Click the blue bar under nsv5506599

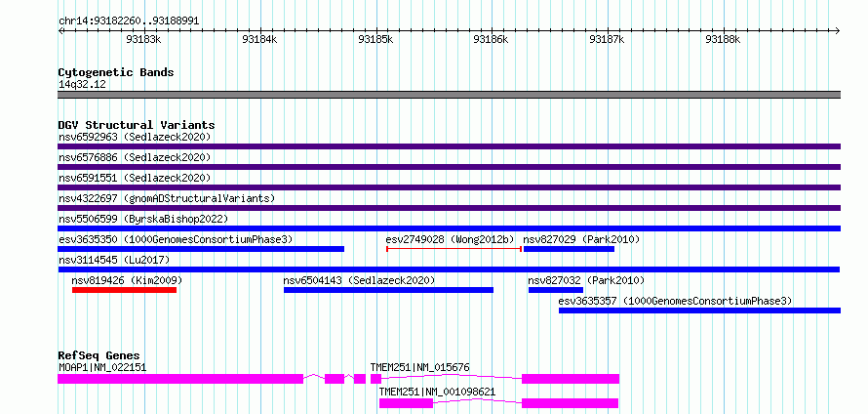coord(449,228)
